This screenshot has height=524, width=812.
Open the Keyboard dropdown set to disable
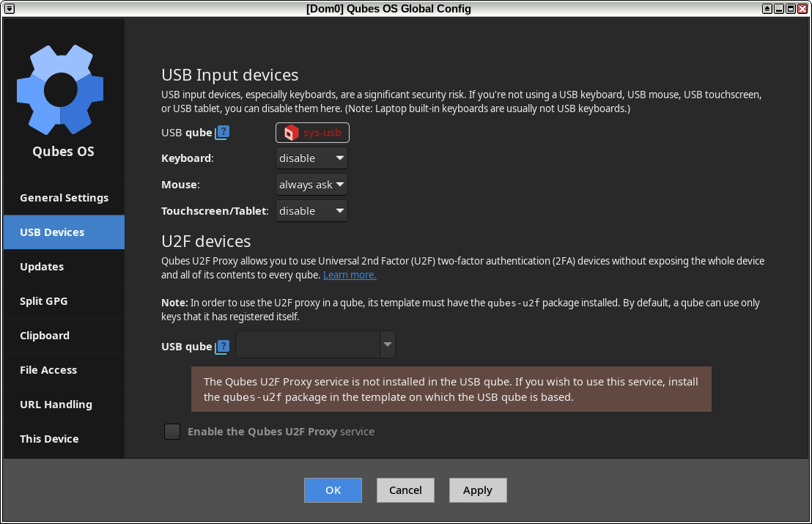[311, 158]
